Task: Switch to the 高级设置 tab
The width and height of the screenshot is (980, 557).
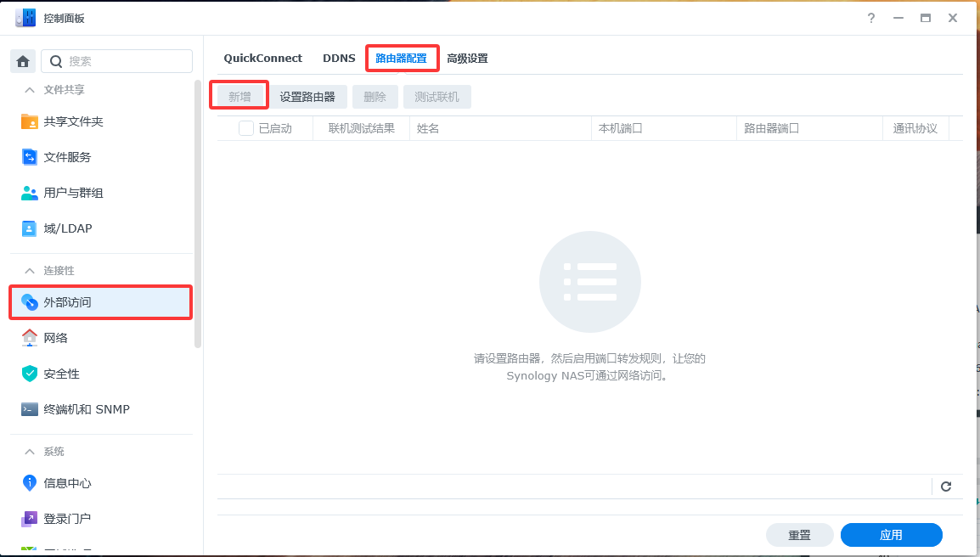Action: tap(467, 59)
